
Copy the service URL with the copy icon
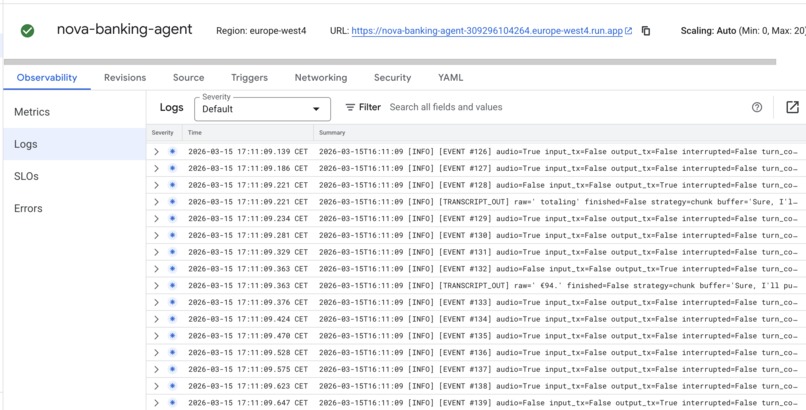click(646, 31)
